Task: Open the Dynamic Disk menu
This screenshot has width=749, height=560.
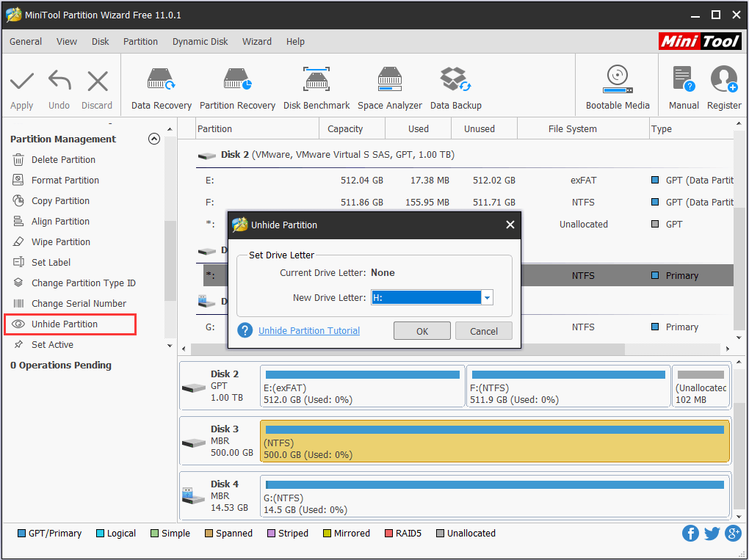Action: point(200,42)
